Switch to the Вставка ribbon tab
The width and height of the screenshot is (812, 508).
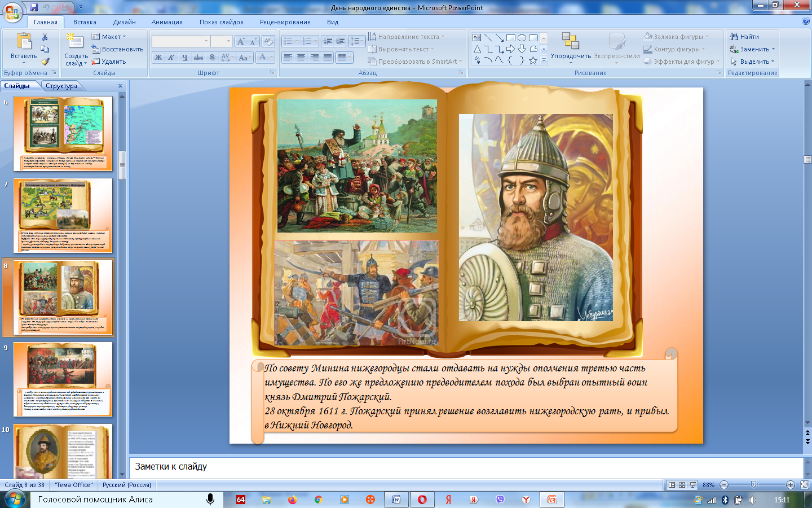[85, 22]
